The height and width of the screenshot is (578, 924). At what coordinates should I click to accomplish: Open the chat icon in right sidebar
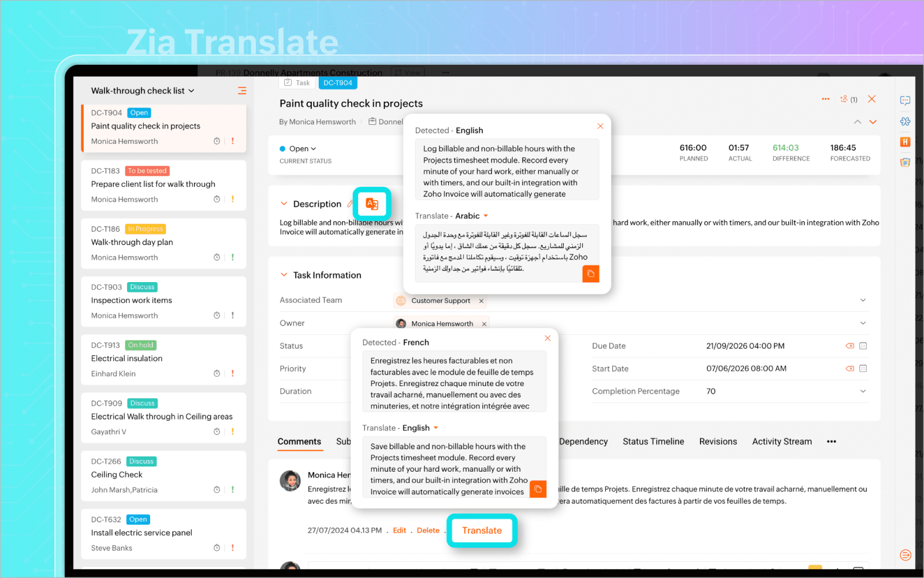coord(905,101)
